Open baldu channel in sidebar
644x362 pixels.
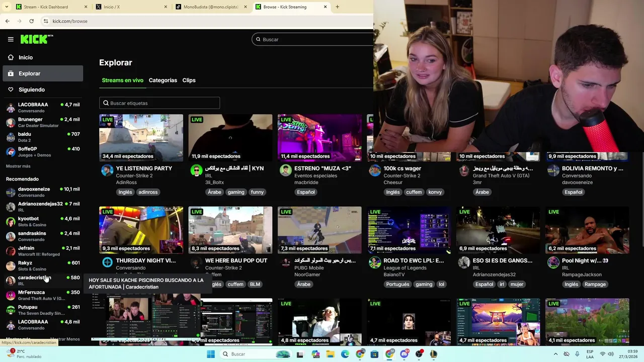(43, 137)
